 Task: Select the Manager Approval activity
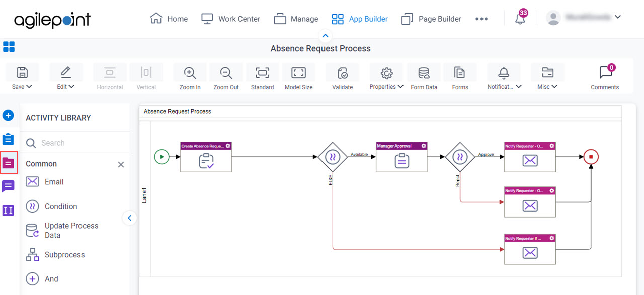[x=401, y=157]
